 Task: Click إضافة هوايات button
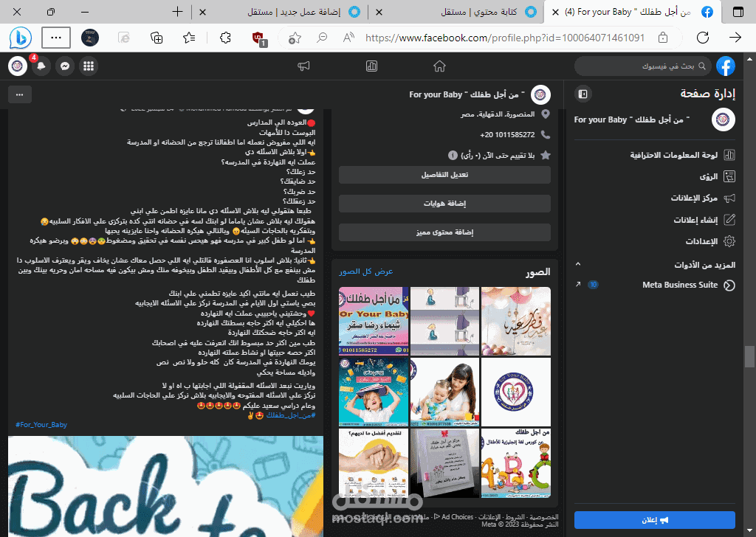[x=444, y=204]
